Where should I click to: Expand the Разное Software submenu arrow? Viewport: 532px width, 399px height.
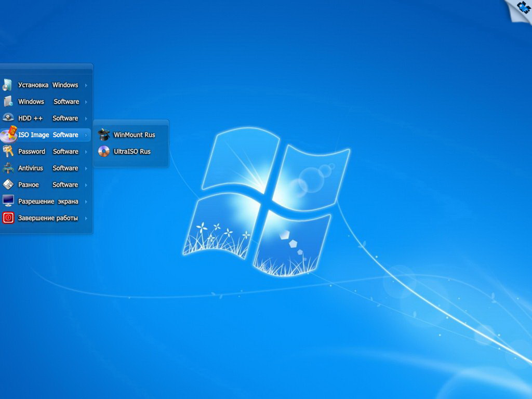pos(86,185)
